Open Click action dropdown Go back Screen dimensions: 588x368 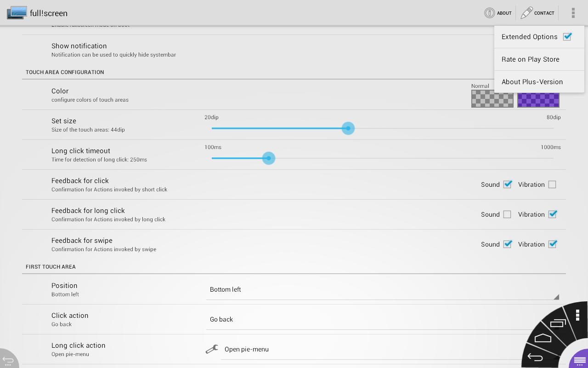point(382,320)
